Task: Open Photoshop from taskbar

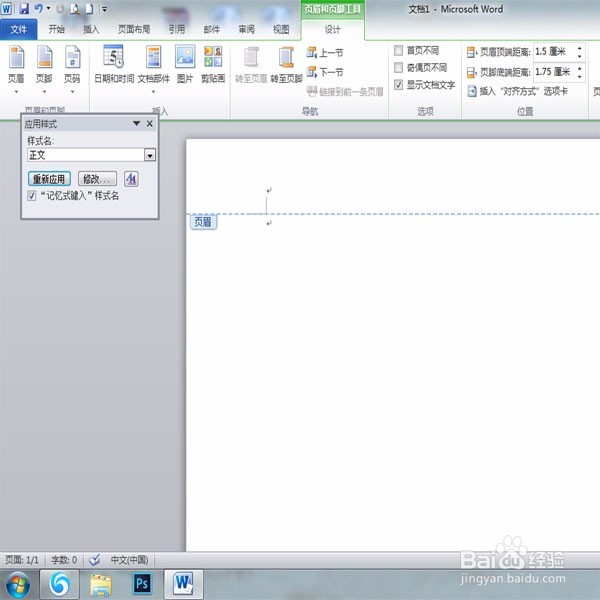Action: [x=142, y=584]
